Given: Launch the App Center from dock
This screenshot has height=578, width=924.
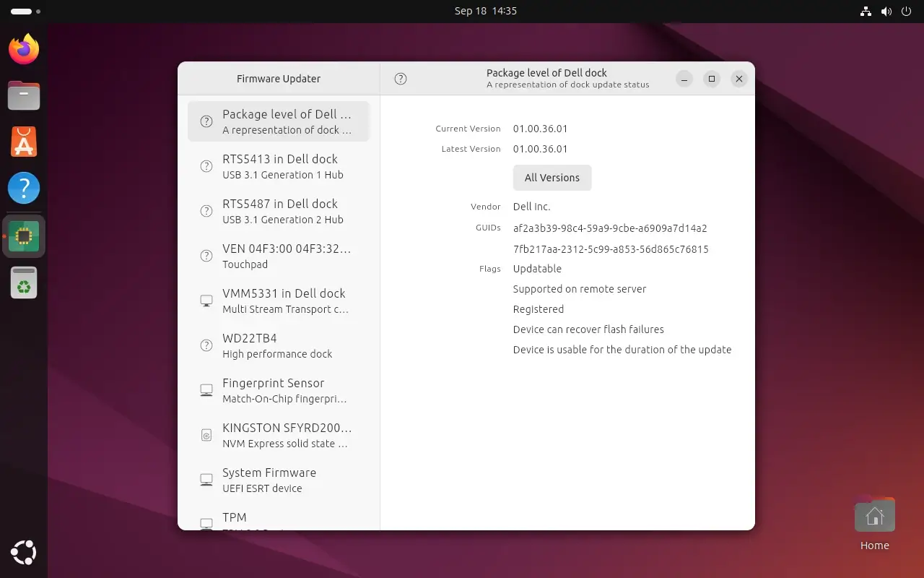Looking at the screenshot, I should 24,142.
